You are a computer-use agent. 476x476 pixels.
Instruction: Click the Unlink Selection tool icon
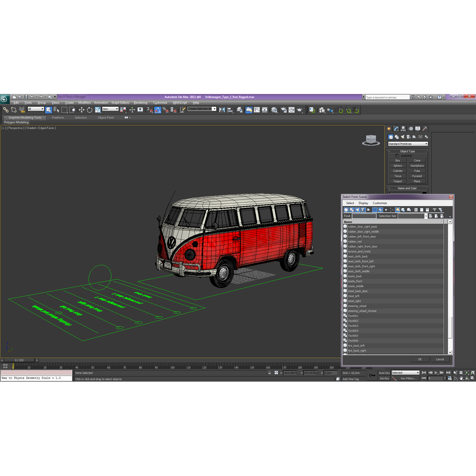click(14, 110)
